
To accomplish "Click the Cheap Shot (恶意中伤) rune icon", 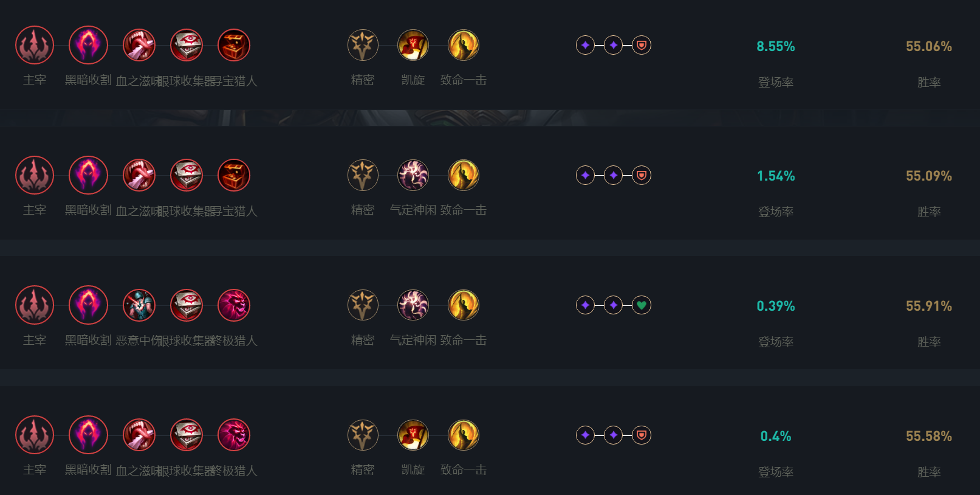I will click(139, 305).
